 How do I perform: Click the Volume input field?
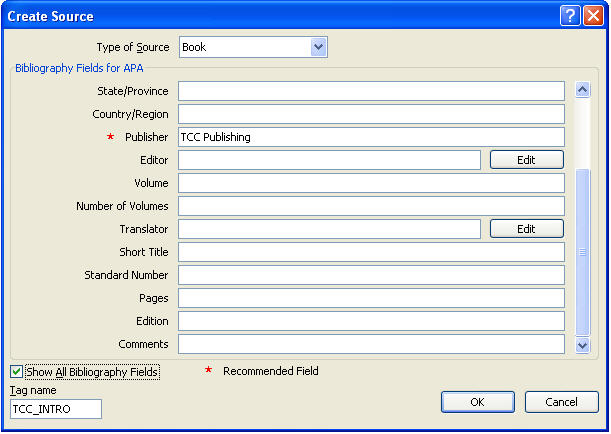pos(371,183)
